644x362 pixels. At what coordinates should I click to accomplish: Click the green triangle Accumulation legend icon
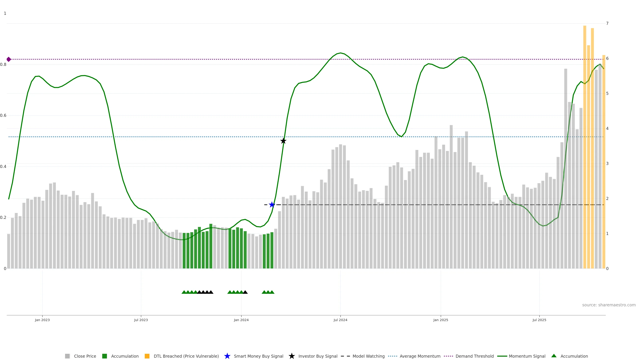(554, 356)
